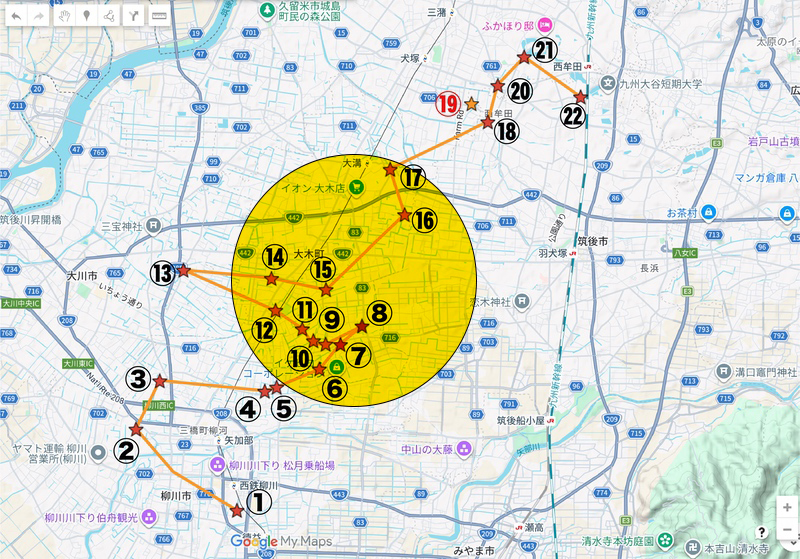
Task: Select the Draw a line tool
Action: point(111,17)
